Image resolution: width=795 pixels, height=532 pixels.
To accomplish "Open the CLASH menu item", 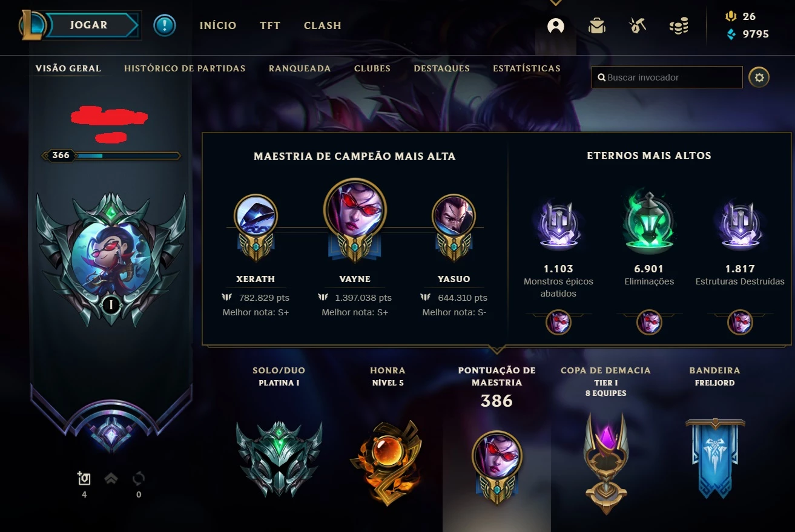I will click(x=323, y=25).
